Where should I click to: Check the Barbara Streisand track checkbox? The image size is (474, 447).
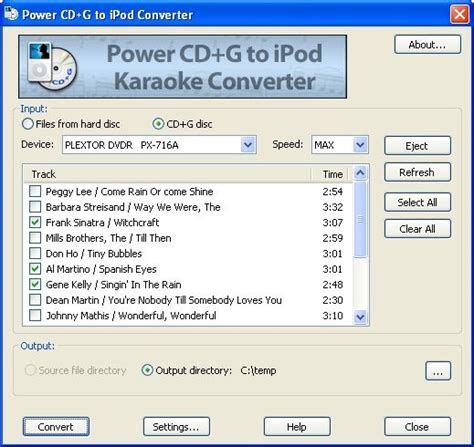point(35,207)
